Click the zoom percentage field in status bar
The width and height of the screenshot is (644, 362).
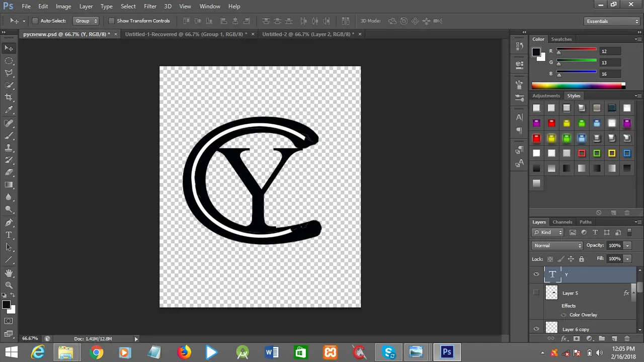coord(30,339)
